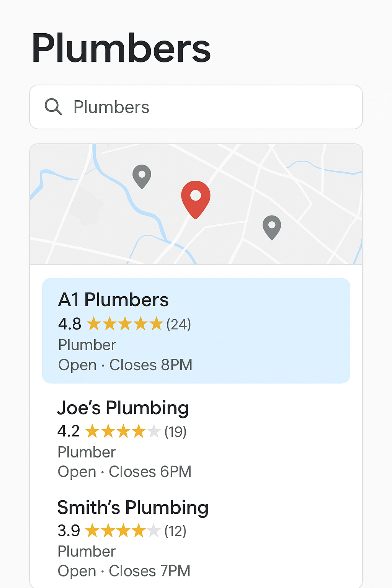The height and width of the screenshot is (588, 392).
Task: Click the Joe's Plumbing star rating
Action: 122,431
